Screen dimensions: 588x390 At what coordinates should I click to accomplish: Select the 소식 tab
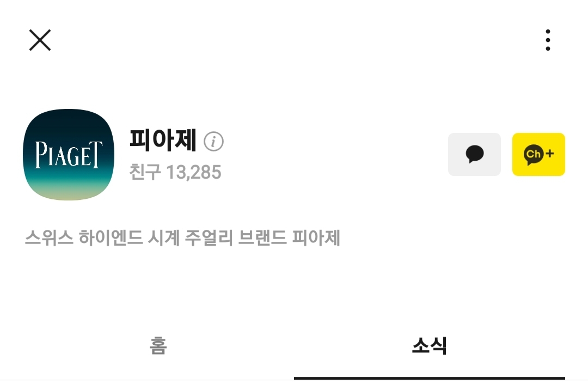coord(430,345)
